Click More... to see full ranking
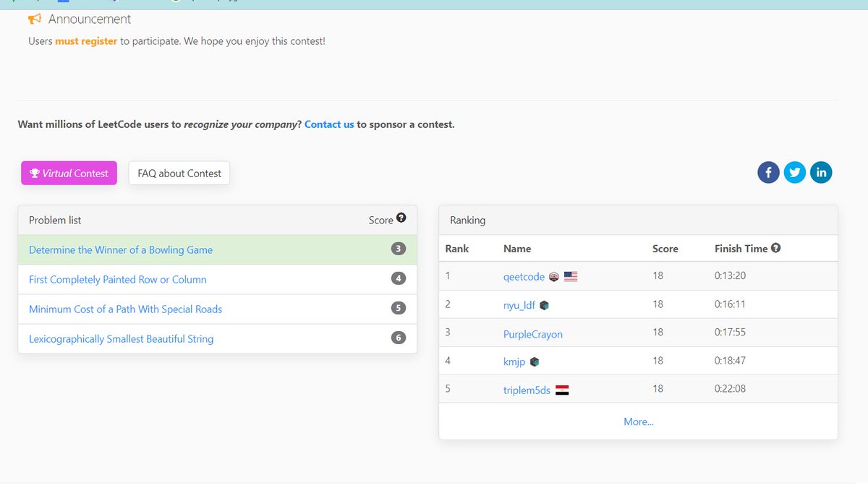This screenshot has width=868, height=488. click(x=639, y=421)
